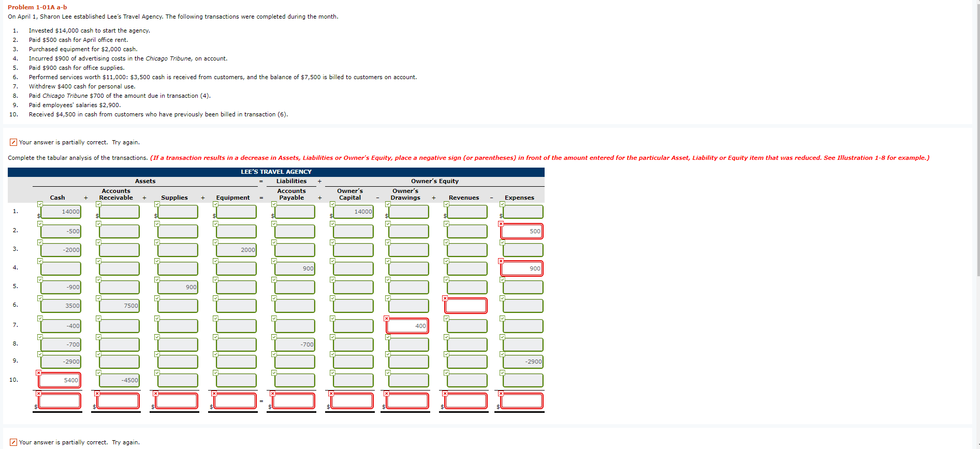980x449 pixels.
Task: Select row 5 Supplies field containing 900
Action: (x=178, y=287)
